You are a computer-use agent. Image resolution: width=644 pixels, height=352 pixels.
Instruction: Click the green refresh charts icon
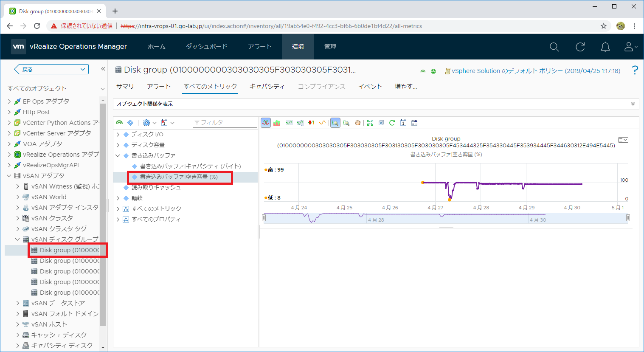[392, 123]
